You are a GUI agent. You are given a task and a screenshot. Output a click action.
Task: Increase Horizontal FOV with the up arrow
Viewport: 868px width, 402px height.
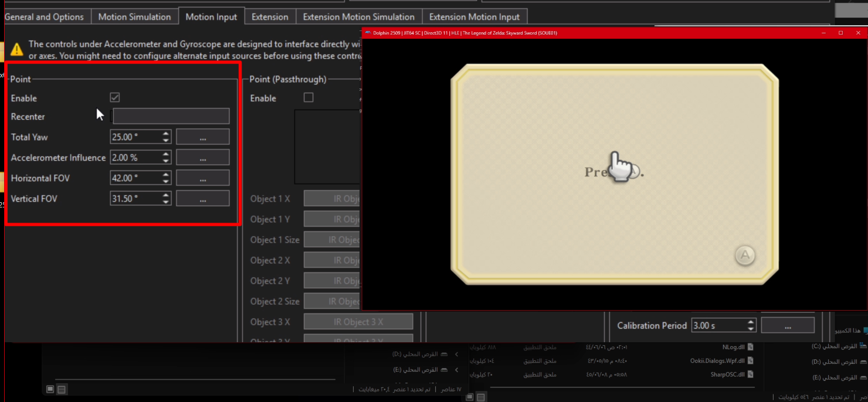point(166,175)
